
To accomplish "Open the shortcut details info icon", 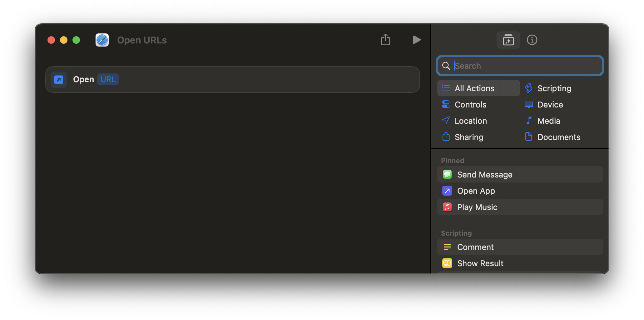I will [532, 40].
